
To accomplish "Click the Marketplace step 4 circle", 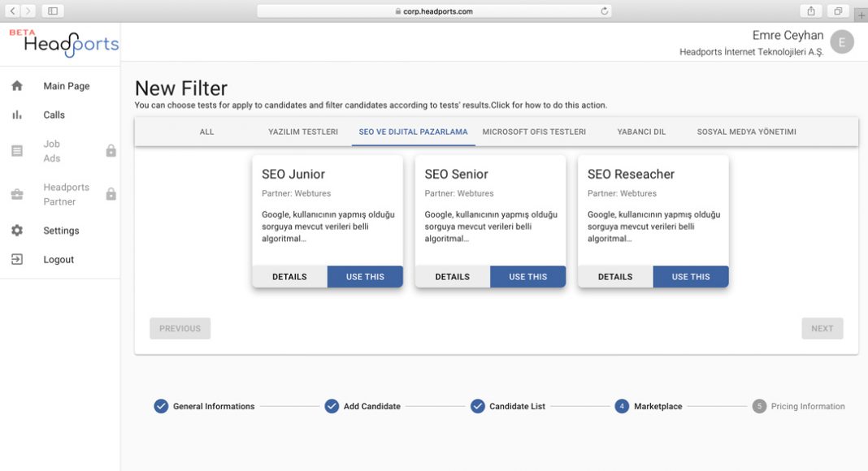I will point(622,406).
